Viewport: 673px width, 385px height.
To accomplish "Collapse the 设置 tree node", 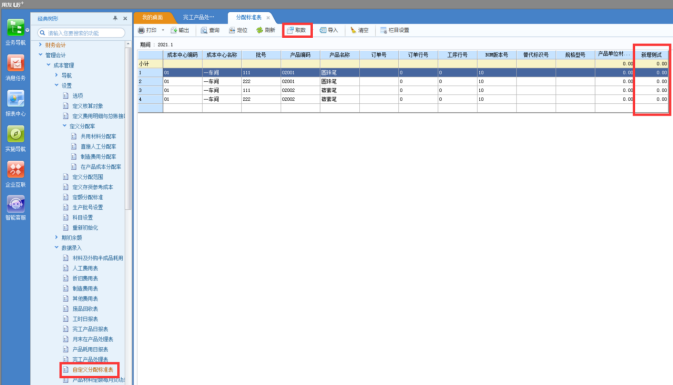I will point(56,85).
